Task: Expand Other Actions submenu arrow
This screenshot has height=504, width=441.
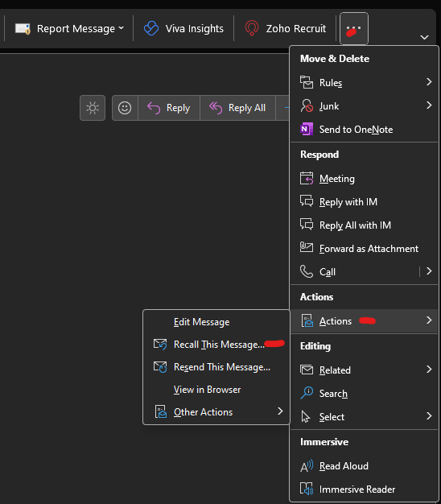Action: tap(280, 411)
